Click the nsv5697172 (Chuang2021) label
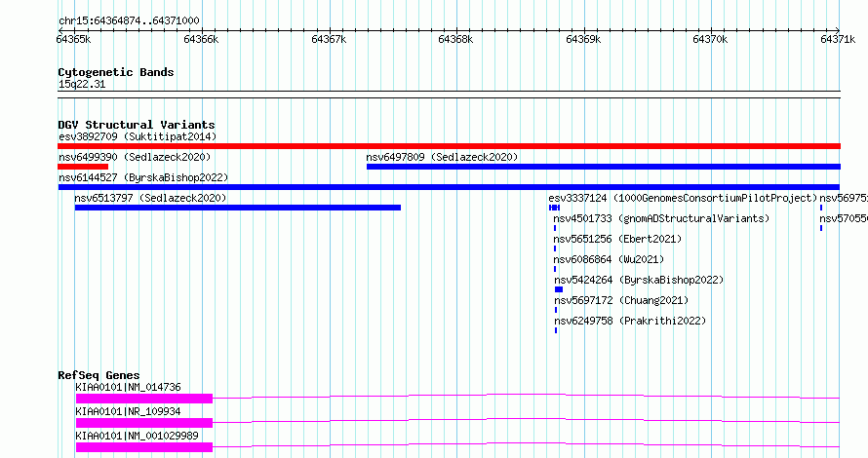 click(621, 300)
